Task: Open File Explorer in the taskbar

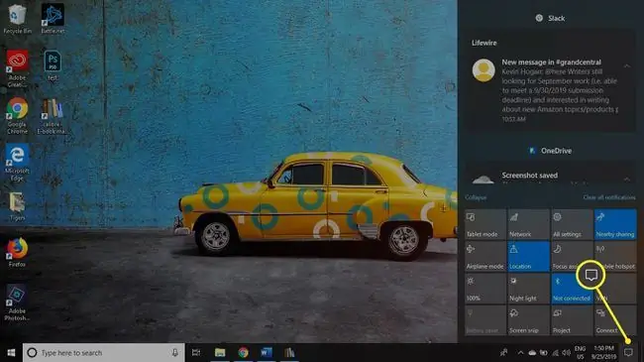Action: click(x=220, y=352)
